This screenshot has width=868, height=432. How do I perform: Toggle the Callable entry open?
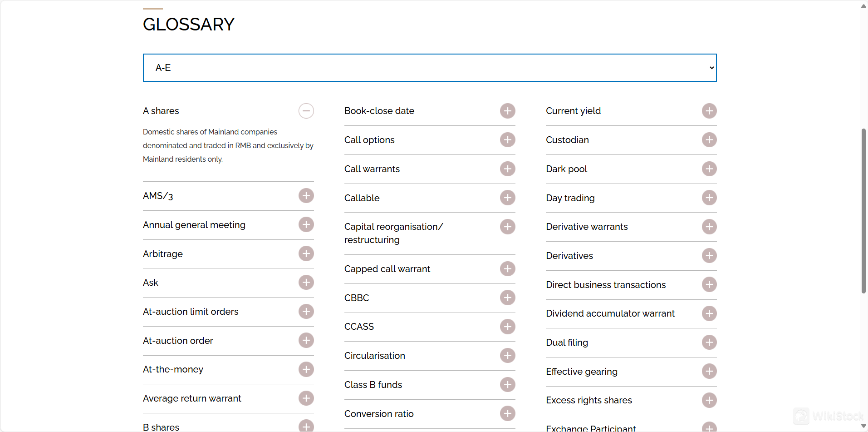(507, 198)
